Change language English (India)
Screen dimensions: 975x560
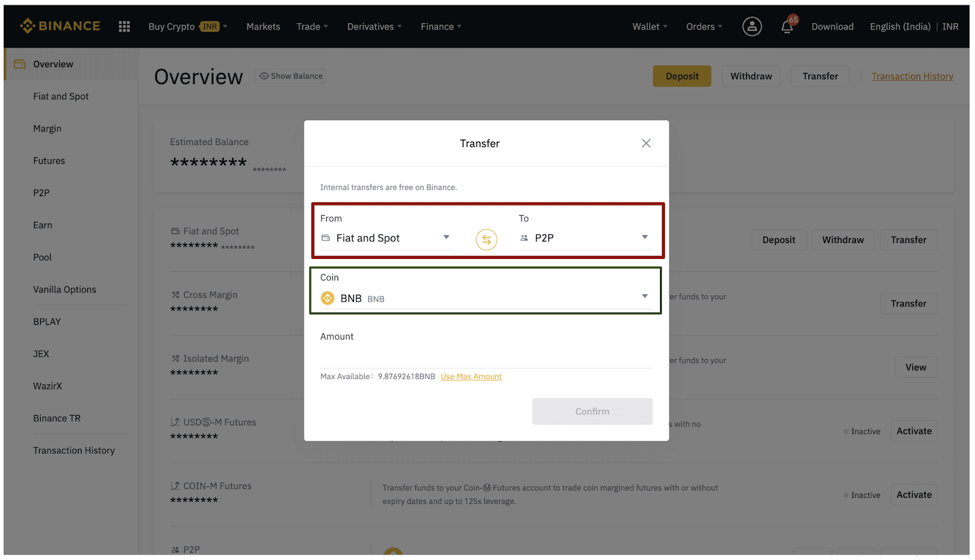[900, 27]
